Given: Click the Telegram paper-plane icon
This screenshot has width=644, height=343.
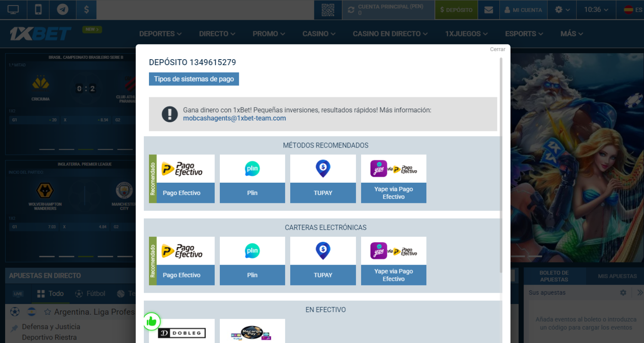Looking at the screenshot, I should click(x=63, y=9).
